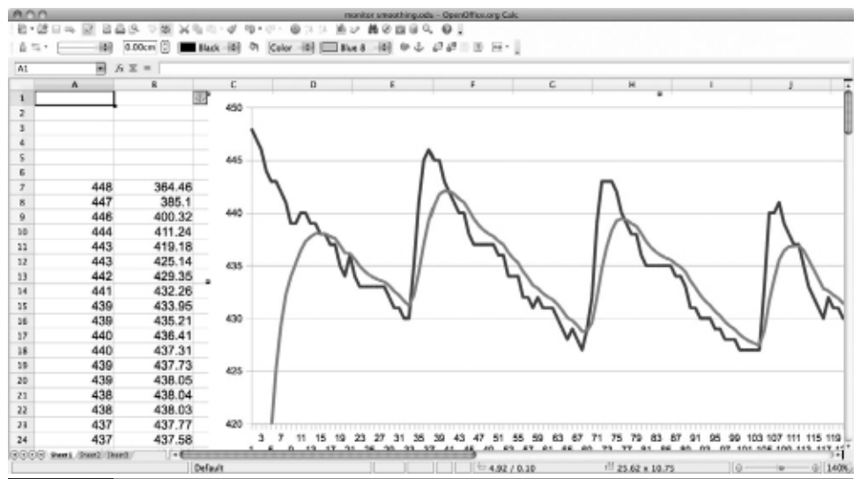Switch to the Sheet3 tab
The height and width of the screenshot is (479, 868).
(117, 454)
